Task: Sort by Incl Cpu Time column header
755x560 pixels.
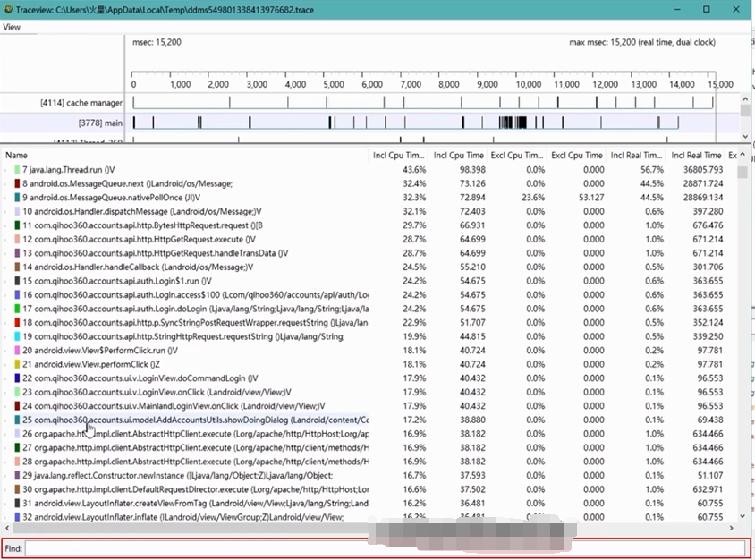Action: coord(458,155)
